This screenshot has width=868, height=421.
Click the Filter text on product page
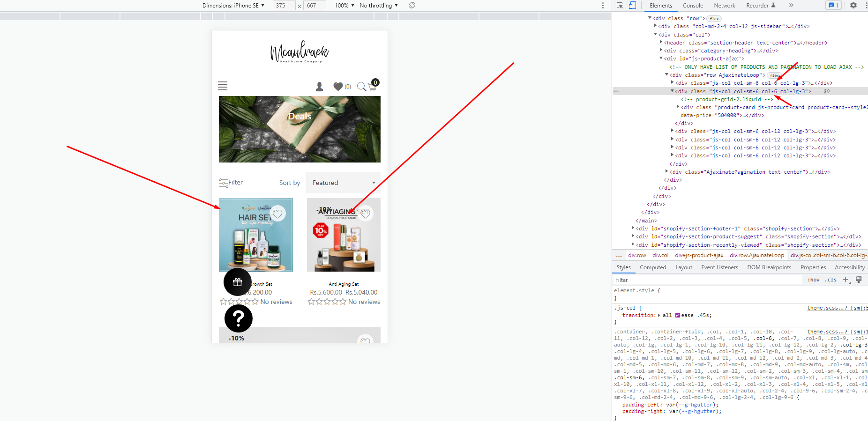(x=236, y=183)
